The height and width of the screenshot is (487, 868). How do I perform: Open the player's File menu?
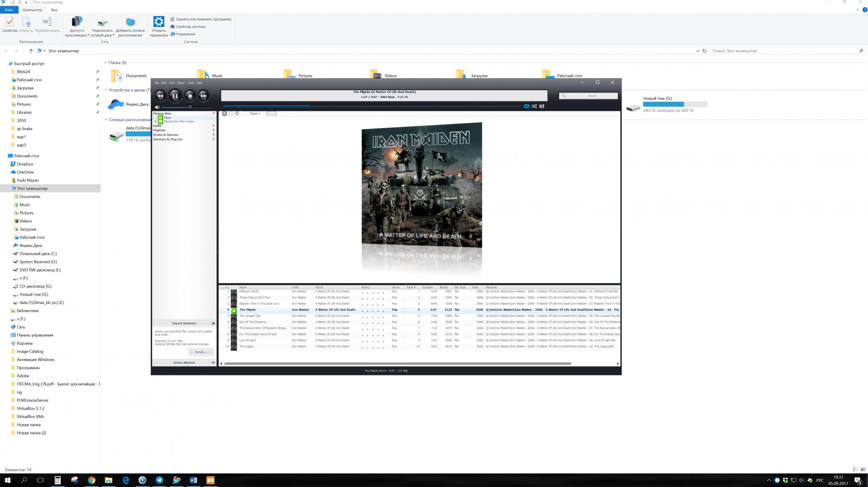[157, 83]
